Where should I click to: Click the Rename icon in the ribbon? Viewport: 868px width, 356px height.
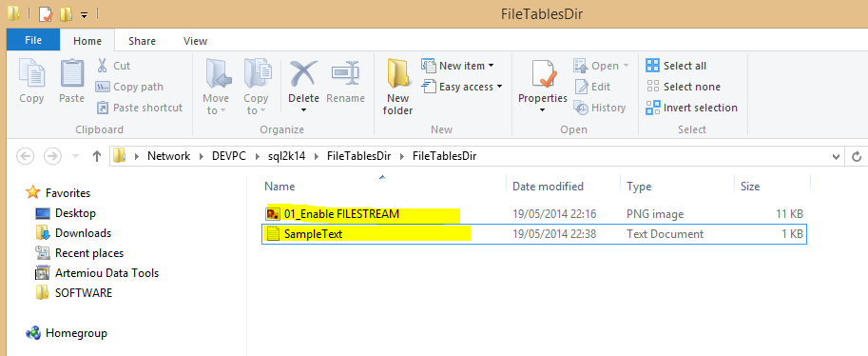[x=345, y=73]
